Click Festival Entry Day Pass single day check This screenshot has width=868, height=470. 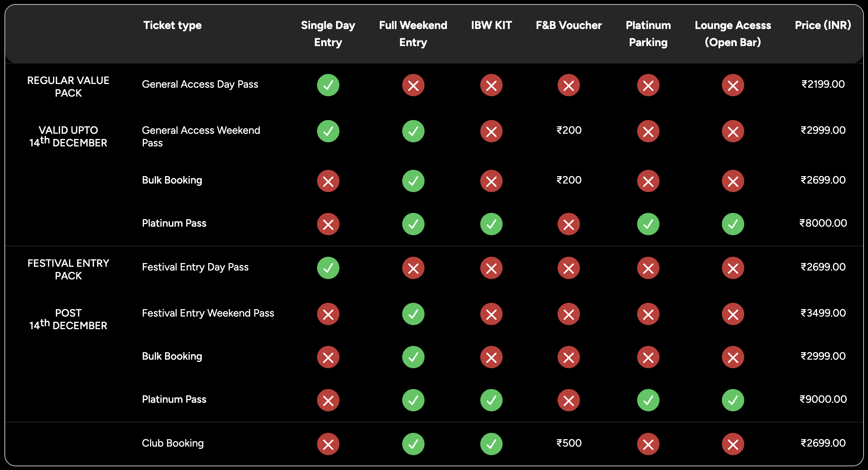[x=328, y=268]
